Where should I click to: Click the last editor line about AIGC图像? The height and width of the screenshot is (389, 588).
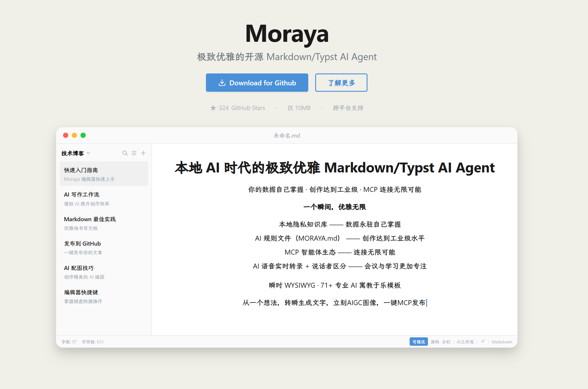pyautogui.click(x=334, y=303)
